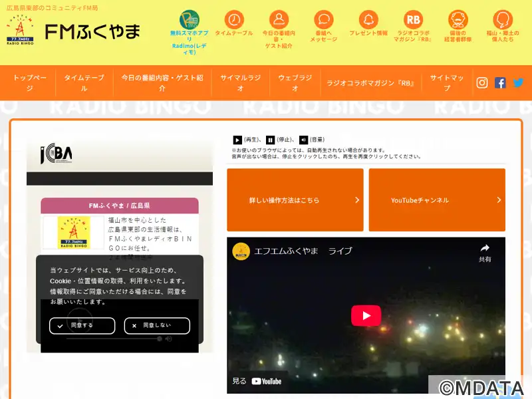Click the FMふくやま station thumbnail logo

pyautogui.click(x=74, y=232)
